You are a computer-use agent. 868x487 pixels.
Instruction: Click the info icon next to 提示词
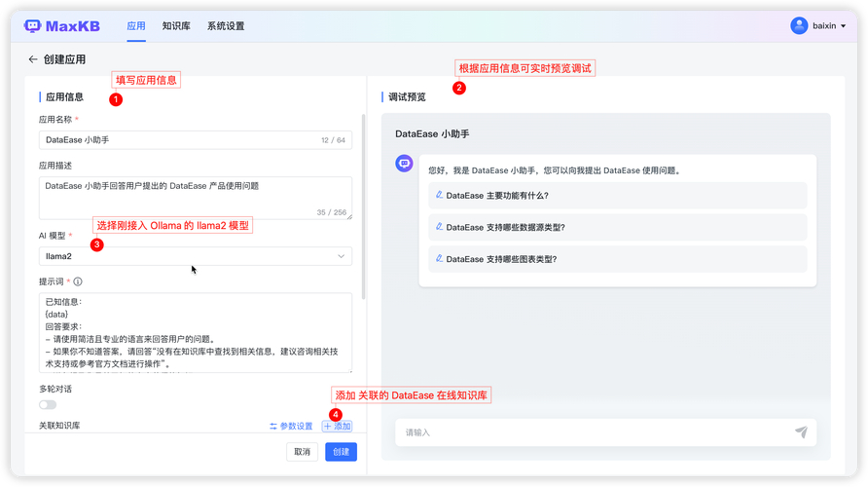click(x=78, y=281)
